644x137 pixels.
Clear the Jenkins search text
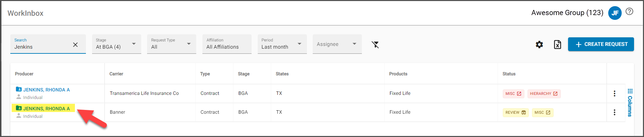click(75, 45)
